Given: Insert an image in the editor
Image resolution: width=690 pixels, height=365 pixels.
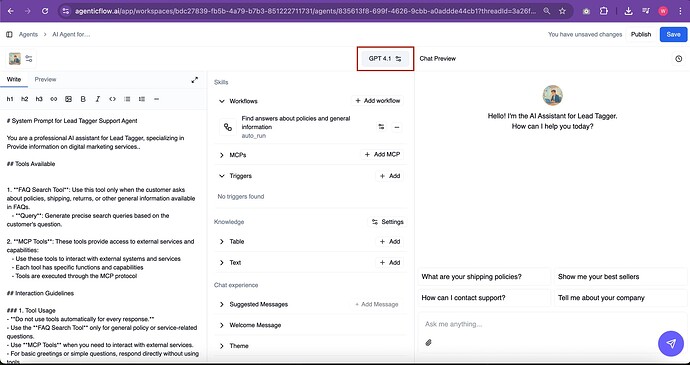Looking at the screenshot, I should coord(68,99).
